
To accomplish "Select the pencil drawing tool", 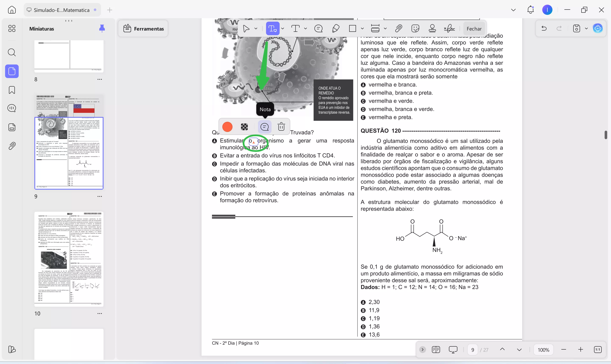I will [x=336, y=29].
